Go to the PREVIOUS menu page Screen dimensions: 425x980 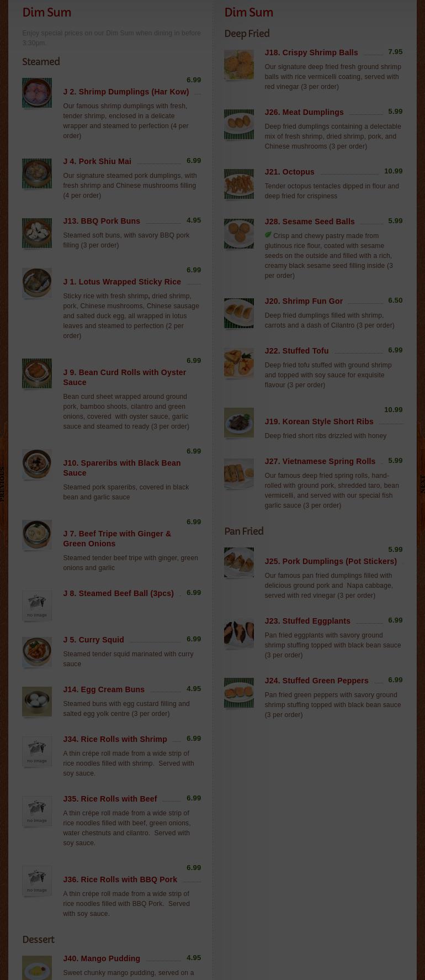3,484
